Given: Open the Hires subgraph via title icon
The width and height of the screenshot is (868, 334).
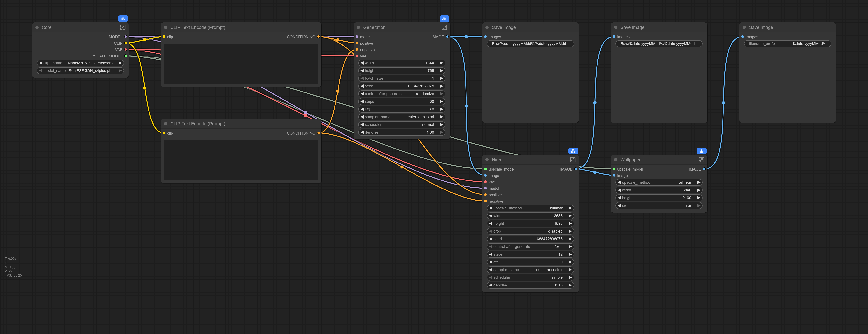Looking at the screenshot, I should [573, 160].
